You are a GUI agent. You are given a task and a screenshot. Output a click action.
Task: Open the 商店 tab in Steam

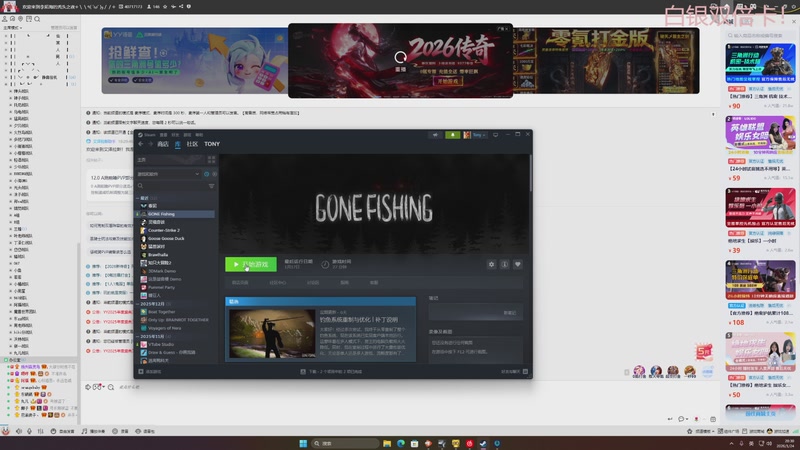pyautogui.click(x=163, y=144)
